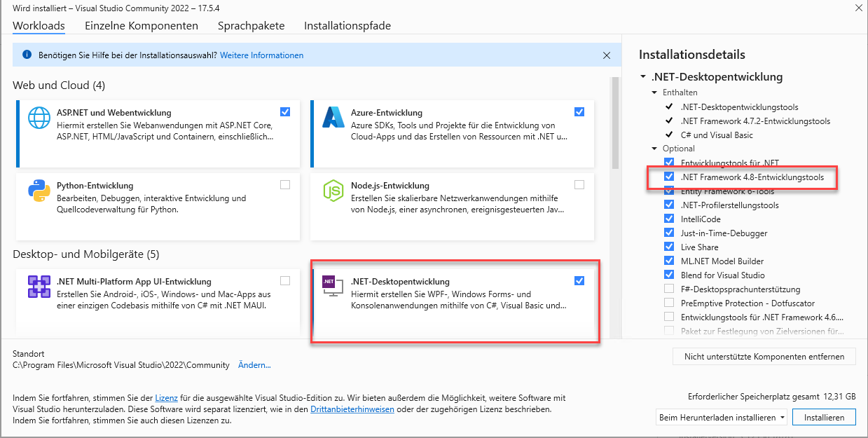Uncheck the ASP.NET und Webentwicklung workload
The height and width of the screenshot is (438, 868).
tap(284, 111)
